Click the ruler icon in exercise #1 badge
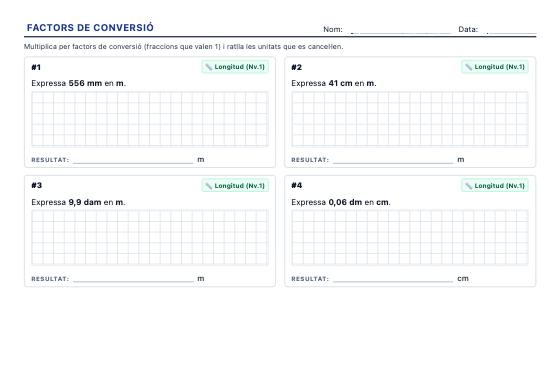Screen dimensions: 560x385 pos(209,67)
